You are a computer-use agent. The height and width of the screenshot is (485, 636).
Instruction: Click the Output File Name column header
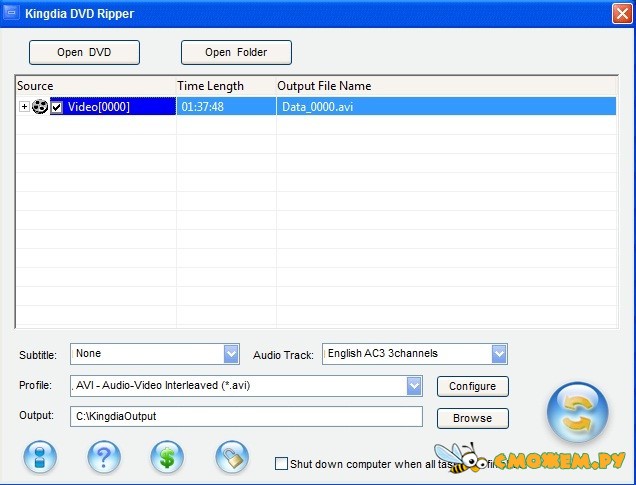pyautogui.click(x=446, y=86)
